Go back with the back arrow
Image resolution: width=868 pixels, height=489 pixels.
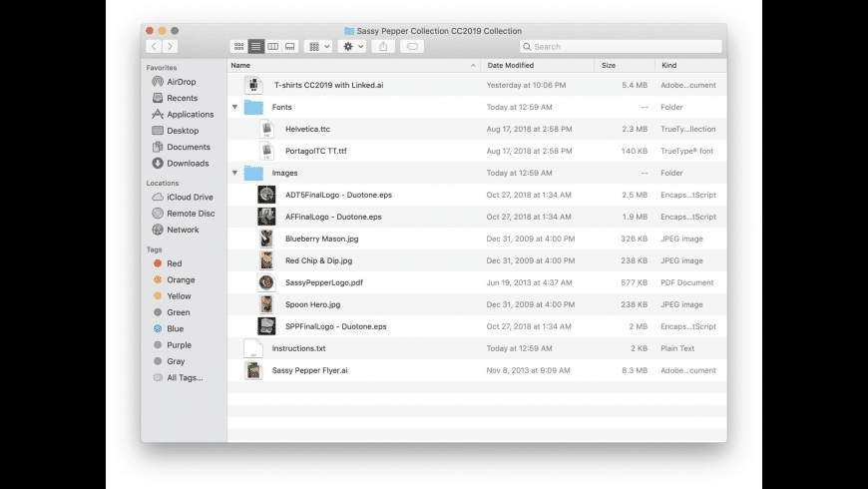[x=154, y=46]
